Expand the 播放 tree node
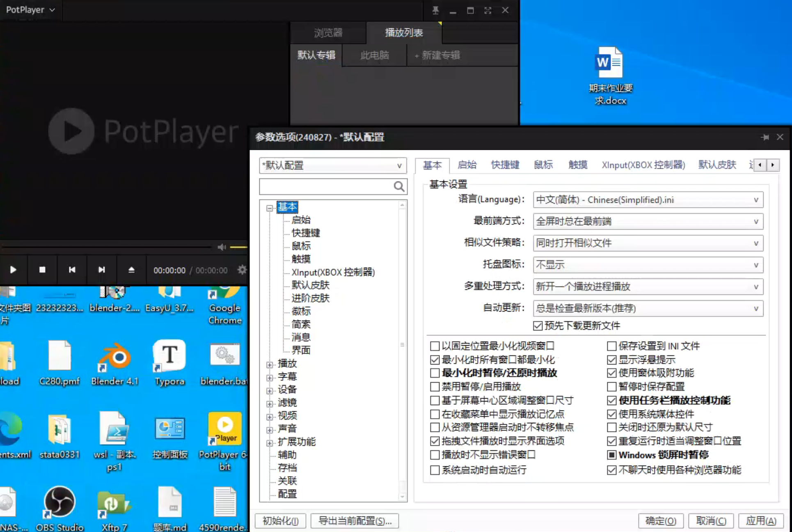 point(270,365)
